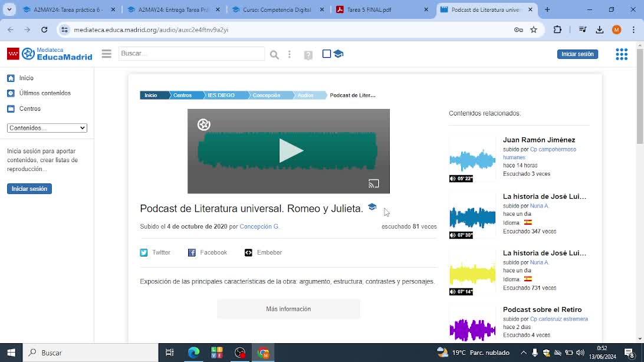Click the search magnifier icon
Image resolution: width=644 pixels, height=362 pixels.
point(274,55)
